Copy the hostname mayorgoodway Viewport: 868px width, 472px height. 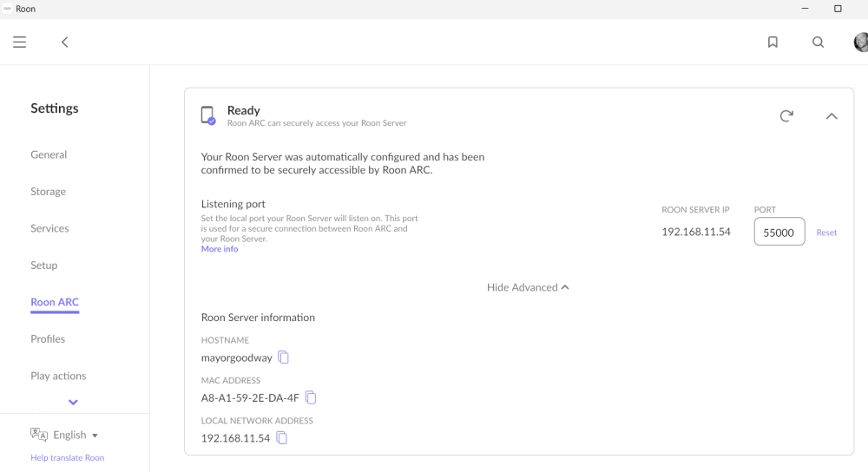pos(284,357)
